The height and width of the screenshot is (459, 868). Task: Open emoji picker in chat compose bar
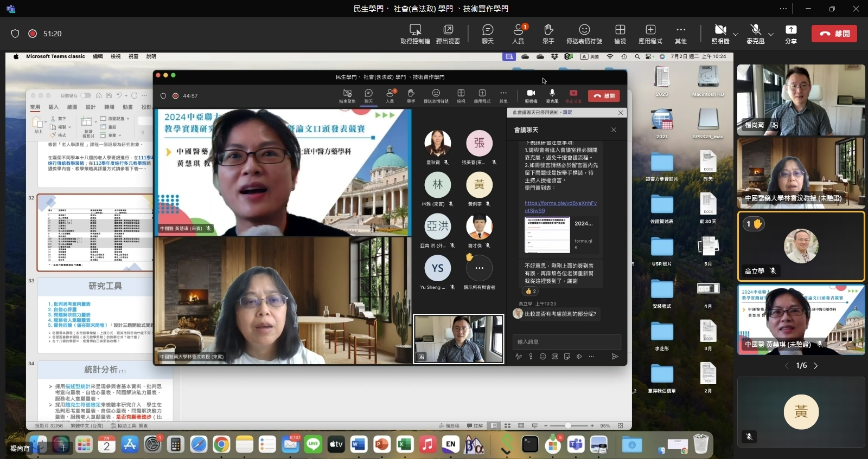pyautogui.click(x=542, y=357)
